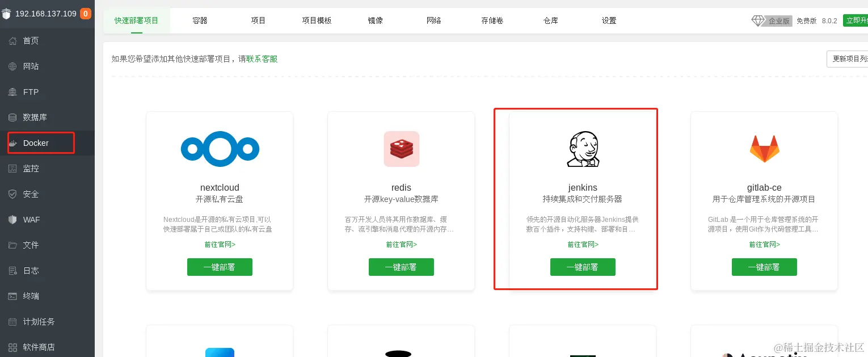This screenshot has width=868, height=357.
Task: Click the 免费版 free edition label
Action: click(806, 21)
